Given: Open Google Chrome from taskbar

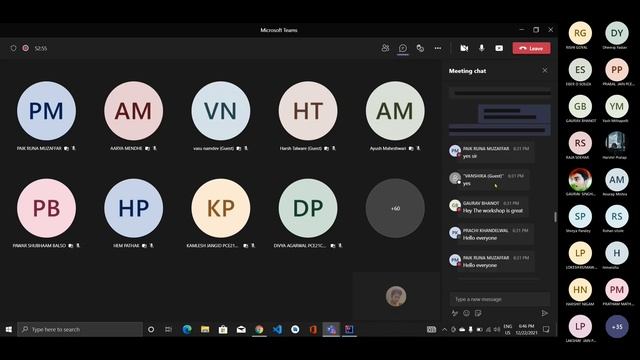Looking at the screenshot, I should (259, 329).
